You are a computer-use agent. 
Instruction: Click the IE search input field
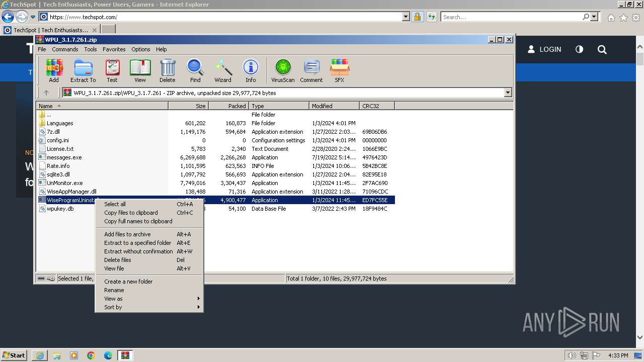[511, 17]
